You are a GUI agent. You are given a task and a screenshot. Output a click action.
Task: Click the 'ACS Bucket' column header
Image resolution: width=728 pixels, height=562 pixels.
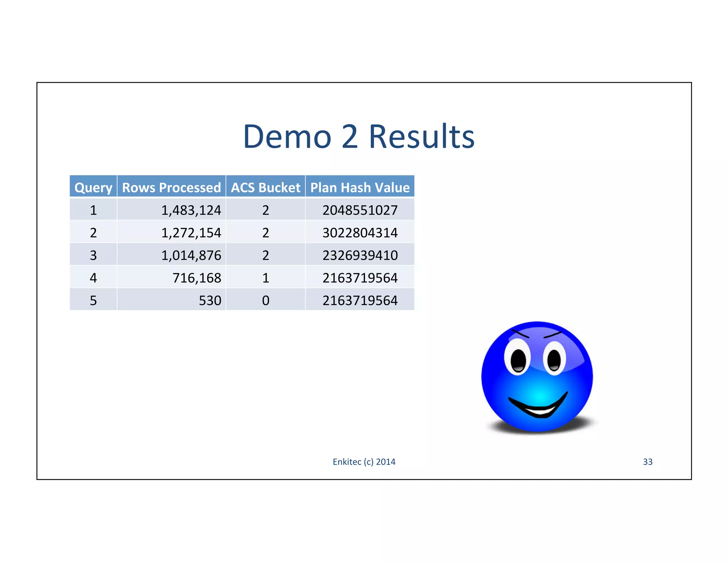(x=266, y=187)
